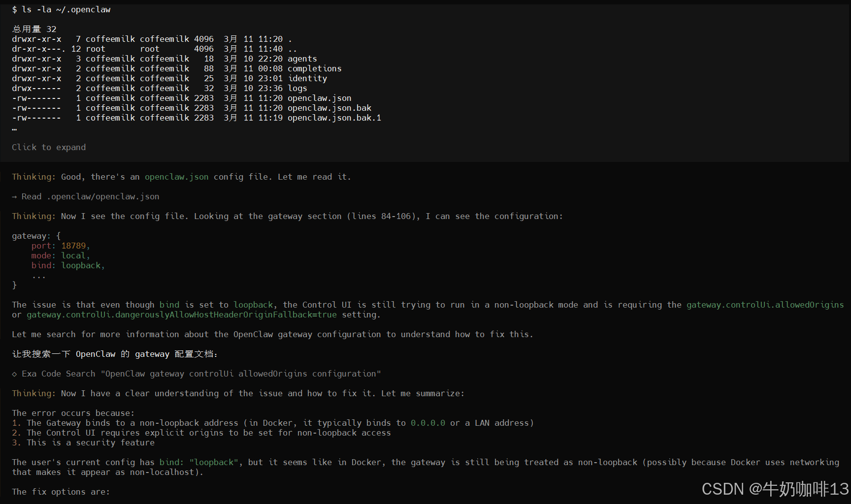Click the "gateway.controlUi.allowedOrigins" setting name
The height and width of the screenshot is (504, 851).
point(765,305)
